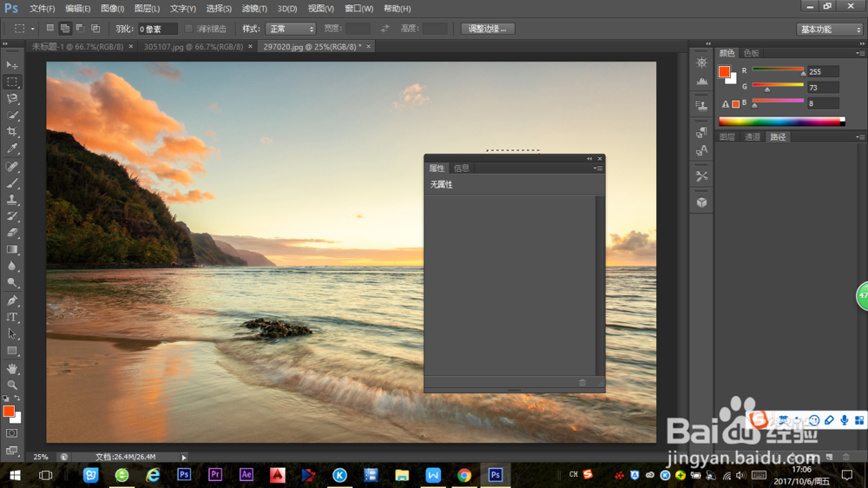Viewport: 868px width, 488px height.
Task: Open the marquee tool preset picker arrow
Action: coord(32,29)
